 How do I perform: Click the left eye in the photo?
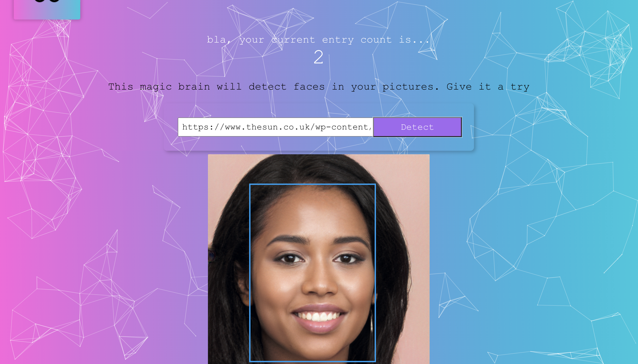(290, 258)
